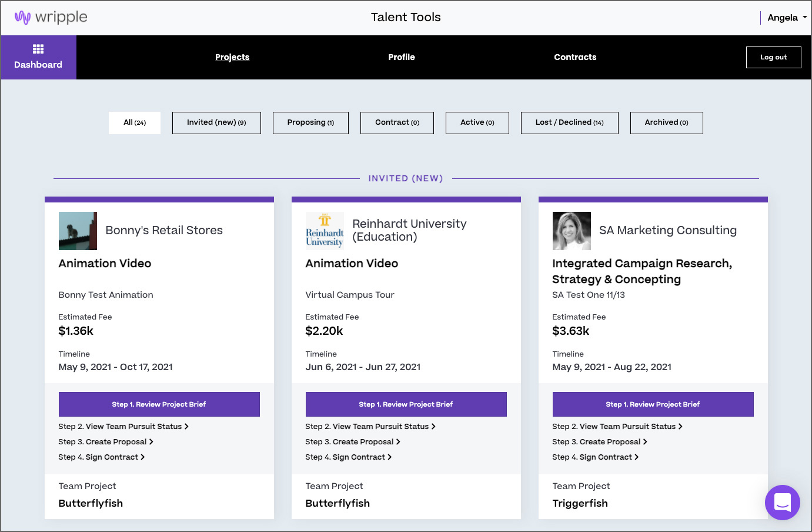Review Project Brief for SA Marketing Consulting
Screen dimensions: 812x532
[653, 404]
